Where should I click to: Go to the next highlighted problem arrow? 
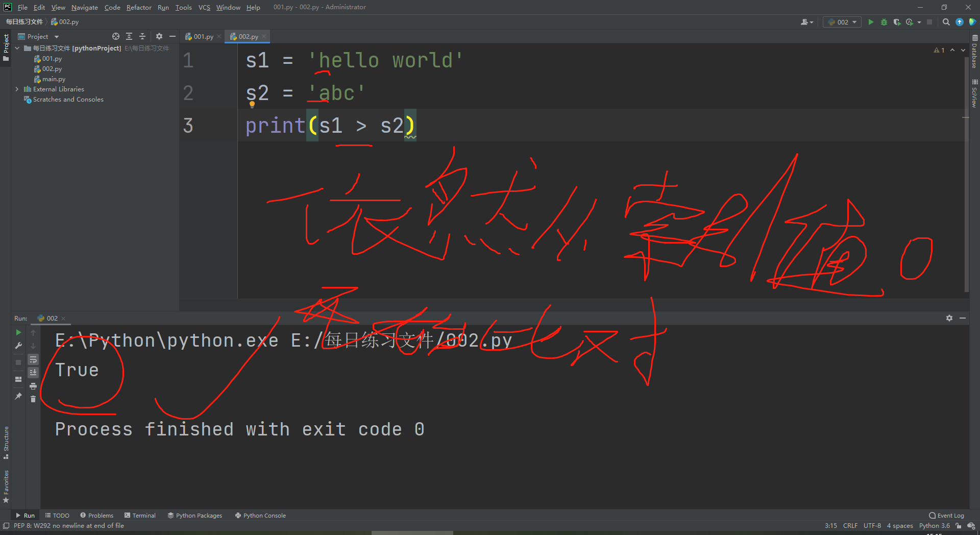[x=963, y=50]
